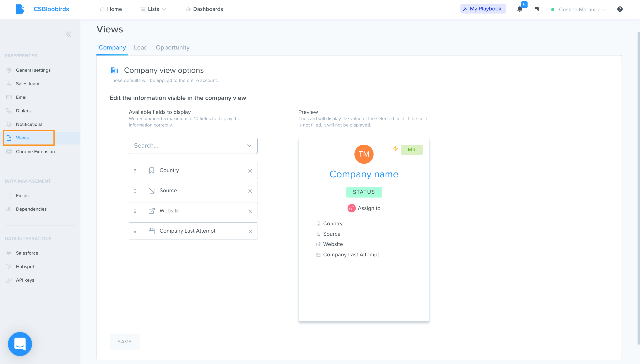Click Website in preview card
The height and width of the screenshot is (364, 640).
(333, 244)
